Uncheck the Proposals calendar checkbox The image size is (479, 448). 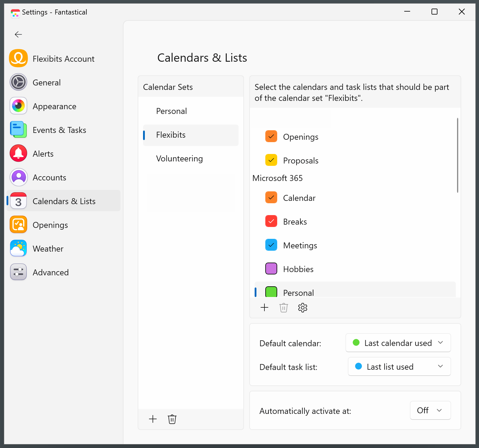[x=271, y=160]
